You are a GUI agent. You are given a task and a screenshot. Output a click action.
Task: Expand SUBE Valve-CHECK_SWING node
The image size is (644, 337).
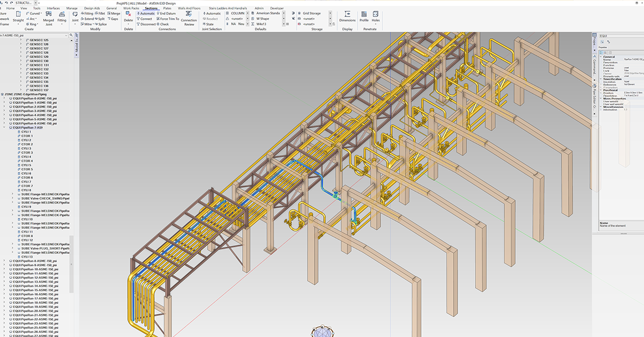tap(12, 199)
